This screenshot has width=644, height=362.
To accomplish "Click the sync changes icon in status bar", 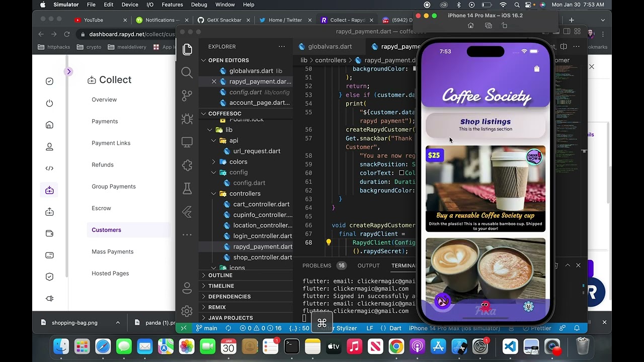I will 228,328.
